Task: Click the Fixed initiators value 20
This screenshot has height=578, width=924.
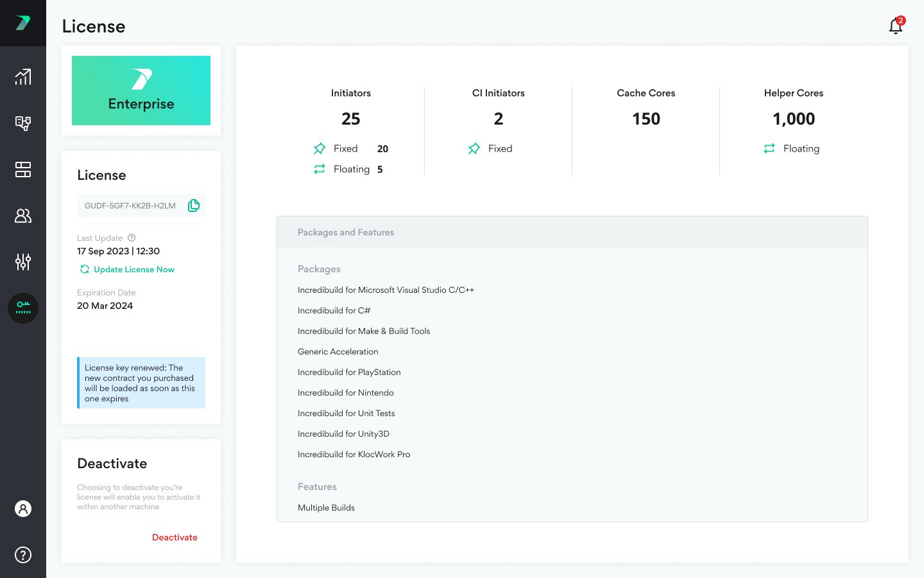Action: click(x=382, y=149)
